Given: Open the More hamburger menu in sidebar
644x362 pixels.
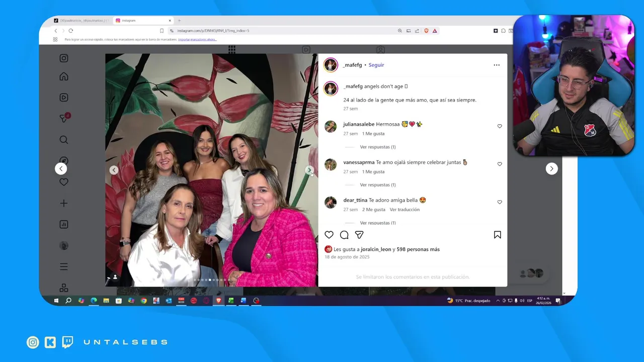Looking at the screenshot, I should click(64, 266).
